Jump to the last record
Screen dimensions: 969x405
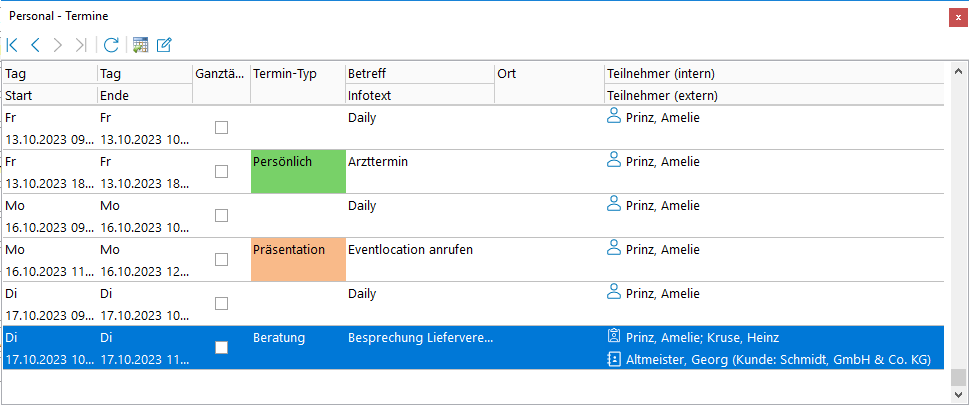[81, 45]
